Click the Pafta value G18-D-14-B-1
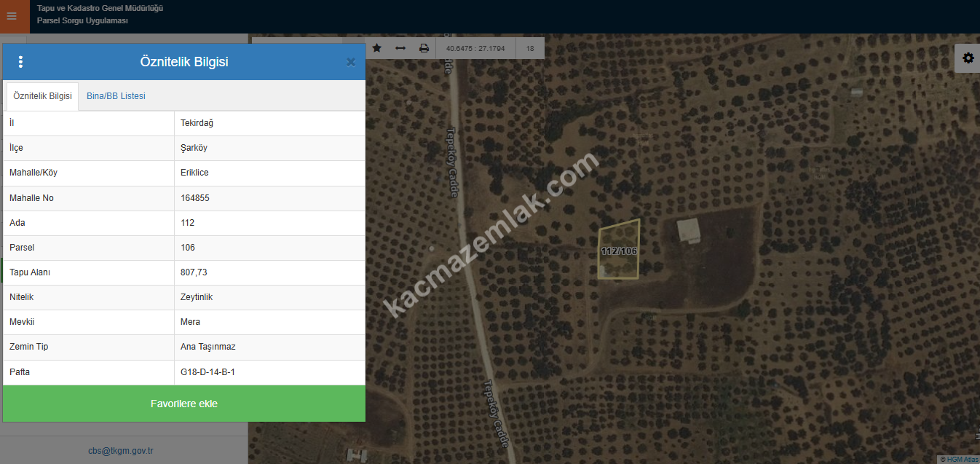 pos(208,372)
